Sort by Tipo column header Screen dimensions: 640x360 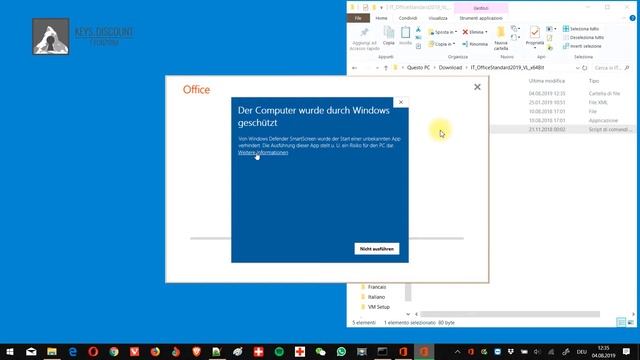594,81
